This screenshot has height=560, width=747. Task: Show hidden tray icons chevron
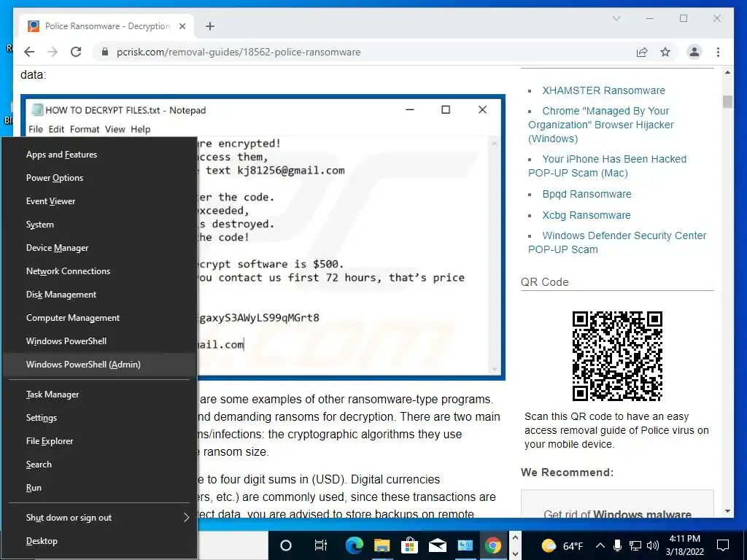[600, 545]
